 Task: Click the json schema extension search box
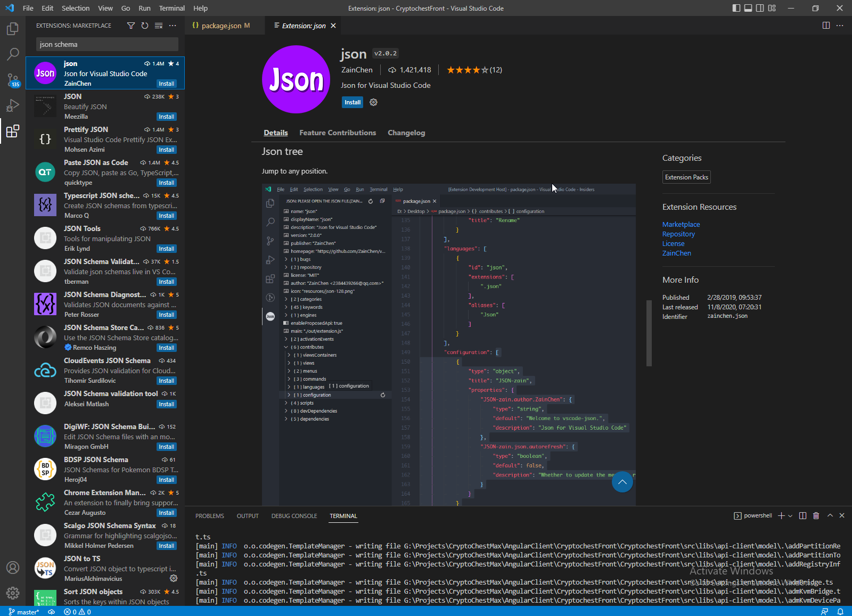pyautogui.click(x=107, y=44)
